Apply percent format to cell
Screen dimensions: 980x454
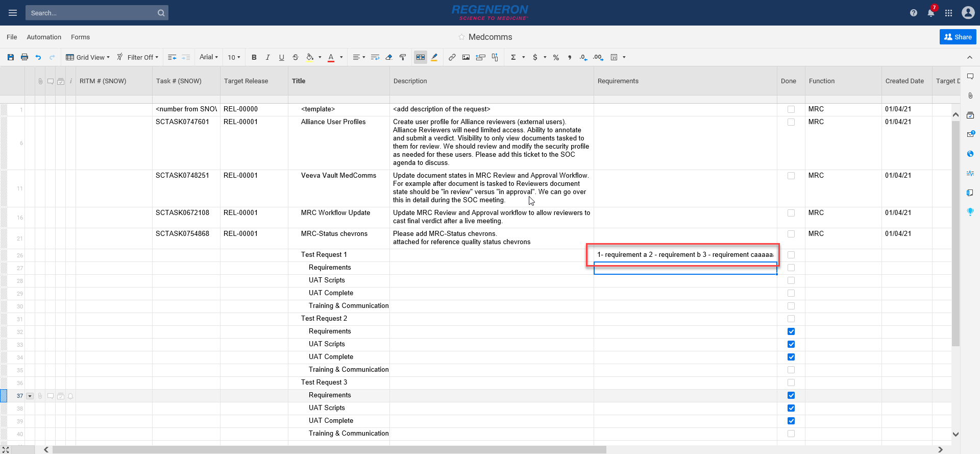pos(556,57)
